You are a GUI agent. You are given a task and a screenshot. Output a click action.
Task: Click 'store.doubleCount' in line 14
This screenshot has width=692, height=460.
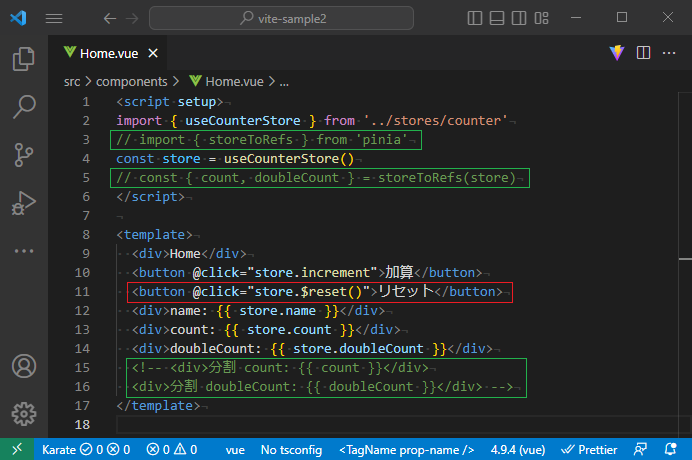click(358, 349)
